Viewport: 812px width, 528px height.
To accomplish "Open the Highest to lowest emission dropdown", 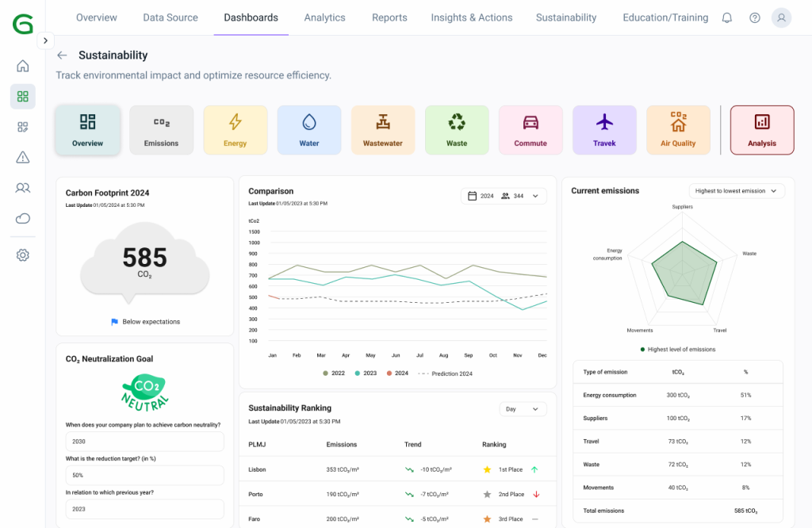I will [x=737, y=191].
